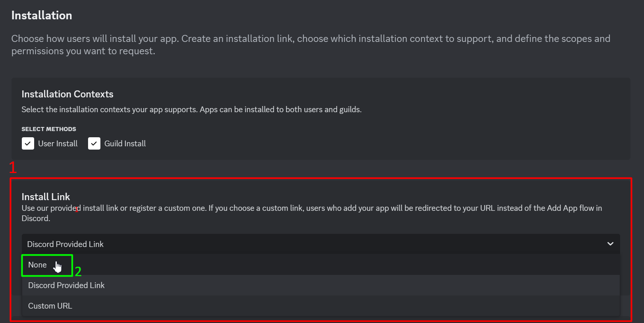Screen dimensions: 644x323
Task: Click the Install Link section header
Action: 46,197
